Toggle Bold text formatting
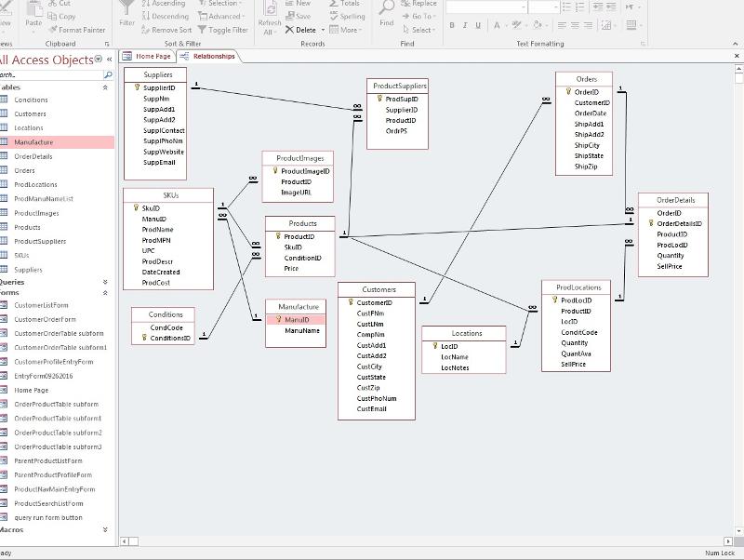The width and height of the screenshot is (744, 560). click(453, 26)
